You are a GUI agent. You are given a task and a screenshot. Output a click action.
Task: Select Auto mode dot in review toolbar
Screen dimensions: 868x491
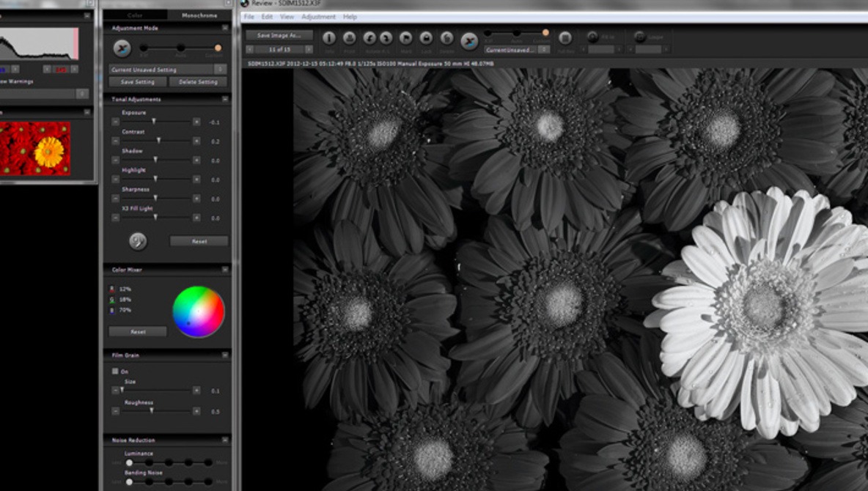click(517, 33)
